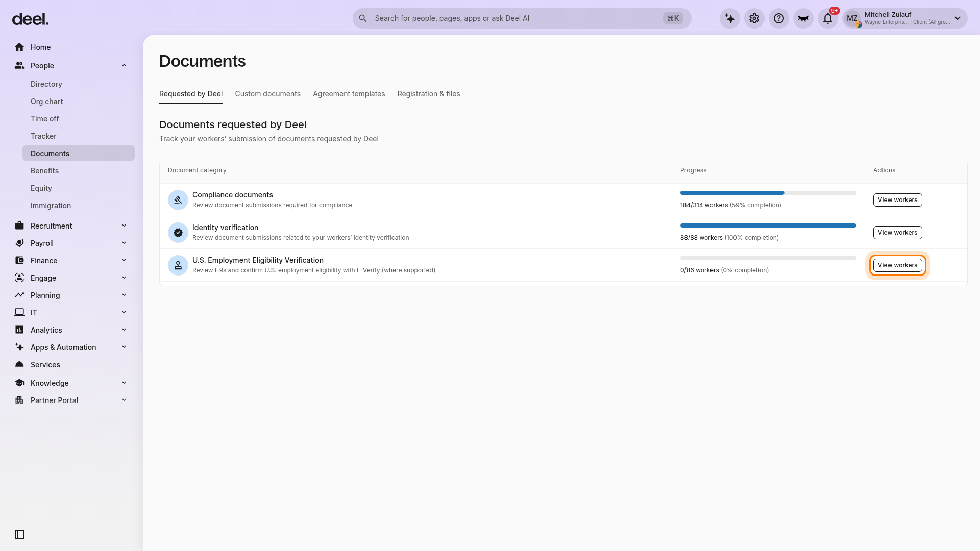Expand the Partner Portal chevron
Image resolution: width=980 pixels, height=551 pixels.
(124, 400)
